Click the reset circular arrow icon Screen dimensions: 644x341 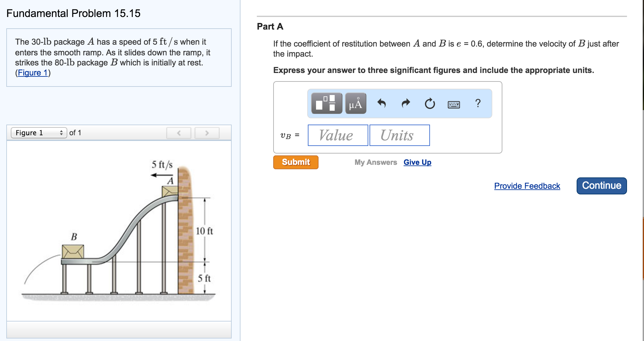coord(430,103)
